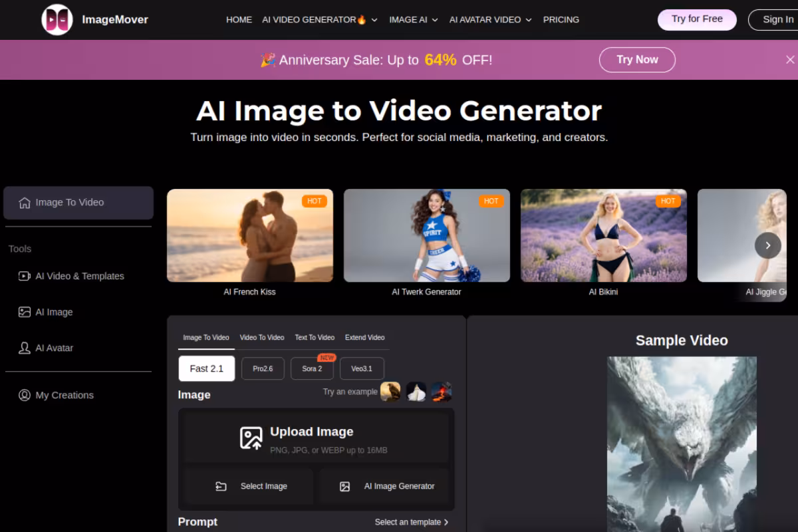Close the Anniversary Sale banner
The height and width of the screenshot is (532, 798).
click(790, 60)
